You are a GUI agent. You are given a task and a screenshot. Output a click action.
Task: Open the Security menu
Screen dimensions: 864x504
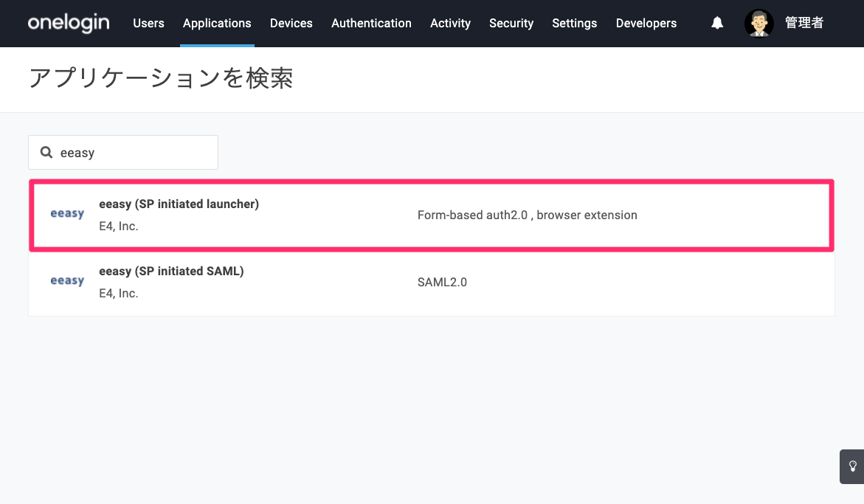511,23
